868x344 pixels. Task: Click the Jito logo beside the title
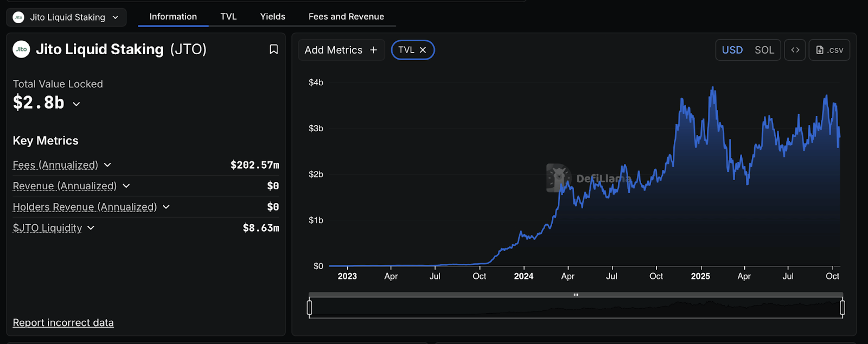pyautogui.click(x=21, y=49)
